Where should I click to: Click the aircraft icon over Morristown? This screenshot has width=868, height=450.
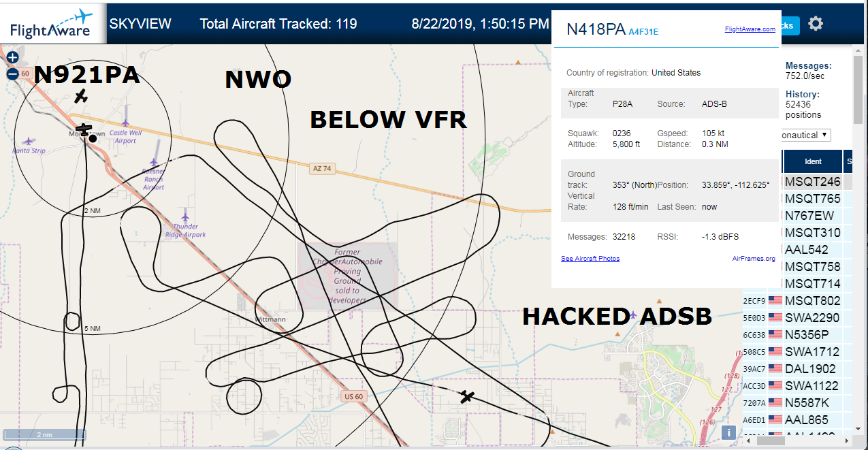point(84,129)
